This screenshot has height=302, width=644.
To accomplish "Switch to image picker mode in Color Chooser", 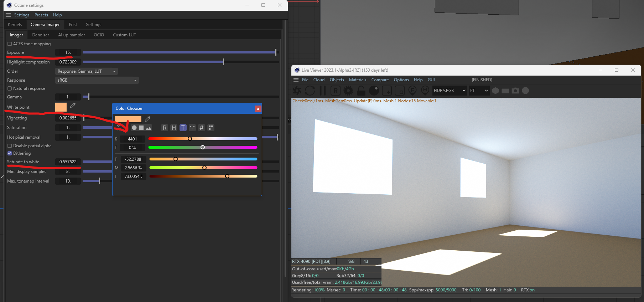I will (149, 128).
